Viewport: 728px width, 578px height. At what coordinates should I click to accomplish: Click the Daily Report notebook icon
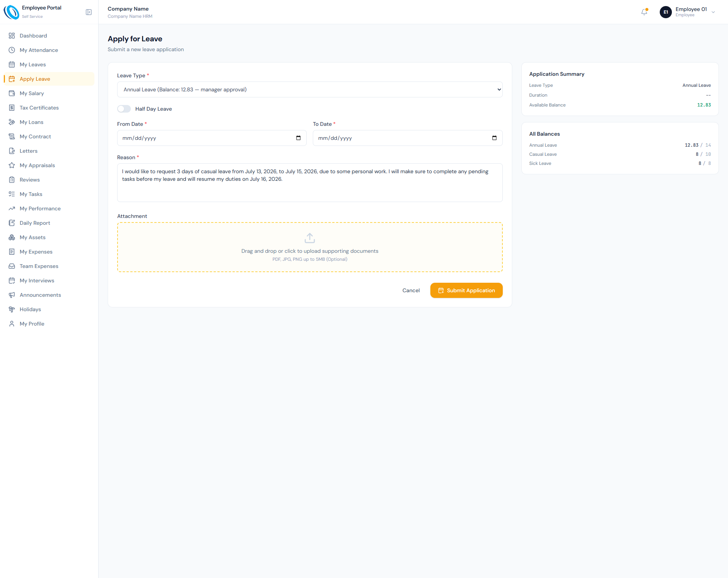pyautogui.click(x=12, y=223)
